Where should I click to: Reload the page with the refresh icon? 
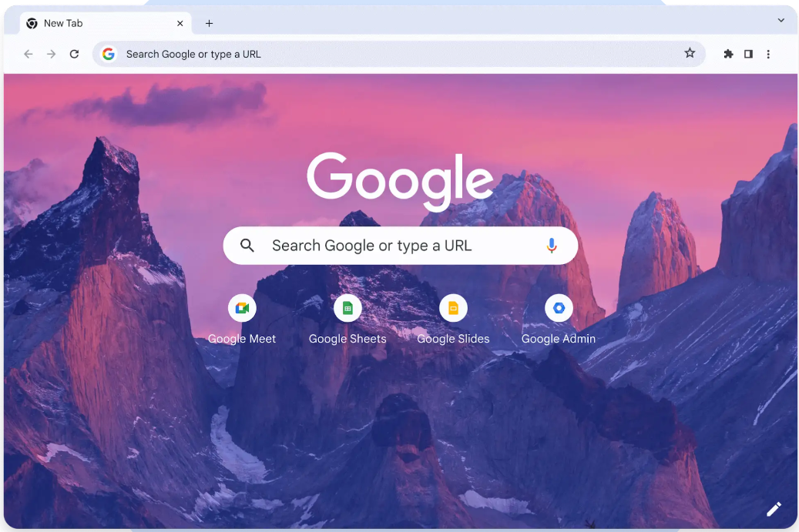click(x=75, y=54)
